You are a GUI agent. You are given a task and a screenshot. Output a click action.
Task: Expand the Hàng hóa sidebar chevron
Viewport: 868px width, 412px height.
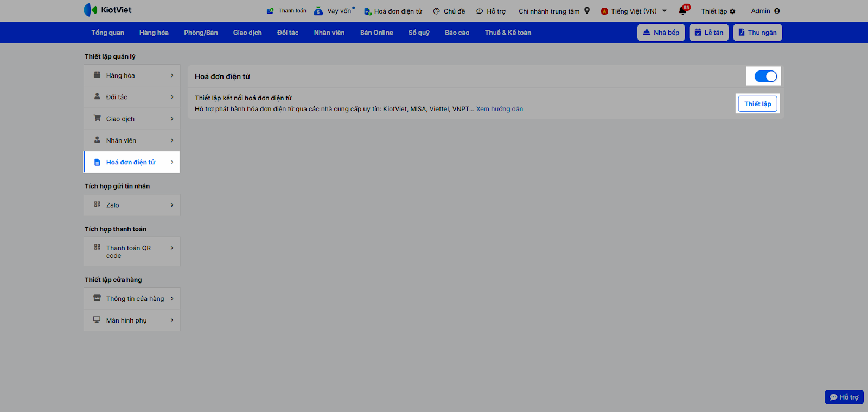click(x=172, y=75)
